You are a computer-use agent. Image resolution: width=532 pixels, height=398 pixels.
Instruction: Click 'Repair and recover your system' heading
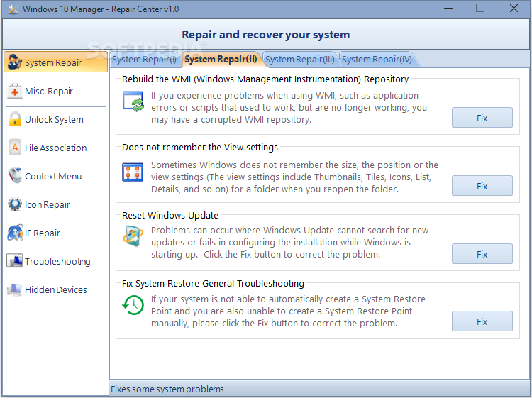coord(266,35)
